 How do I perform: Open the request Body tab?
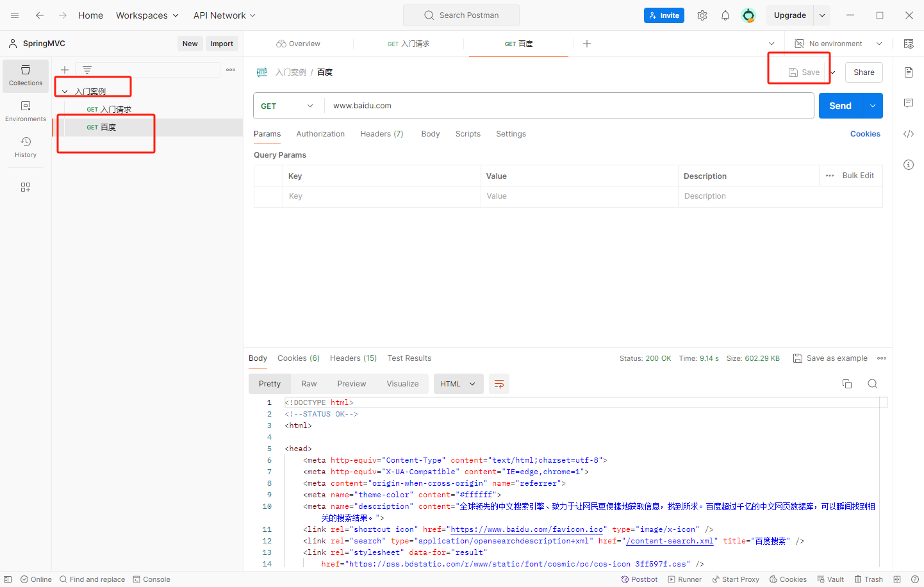coord(431,134)
